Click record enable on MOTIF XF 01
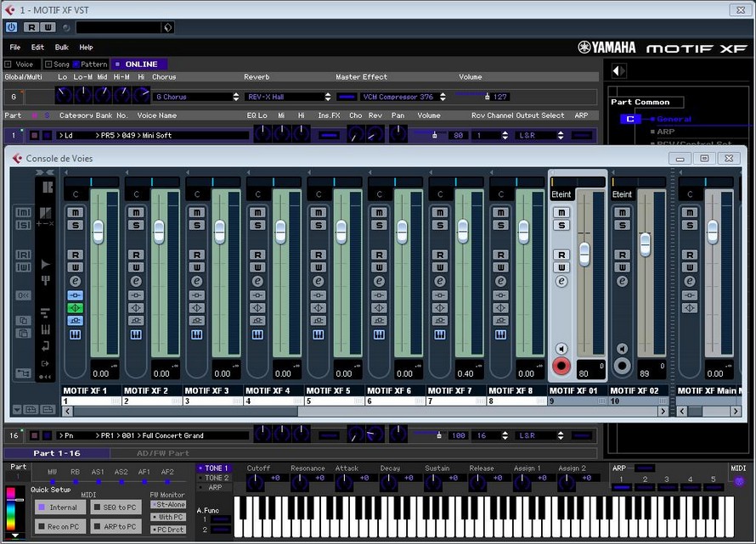Screen dimensions: 756x544 (x=561, y=367)
